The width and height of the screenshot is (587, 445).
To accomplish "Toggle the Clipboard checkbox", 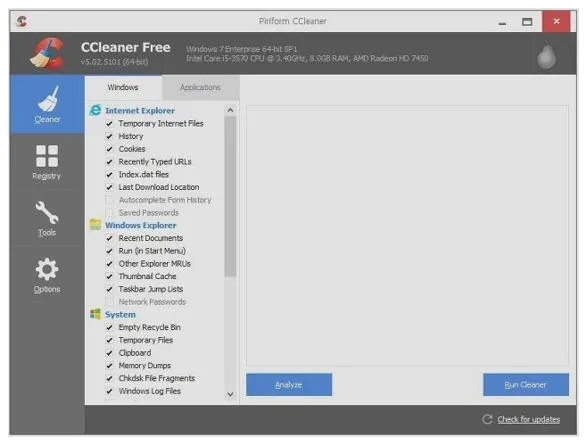I will click(109, 353).
